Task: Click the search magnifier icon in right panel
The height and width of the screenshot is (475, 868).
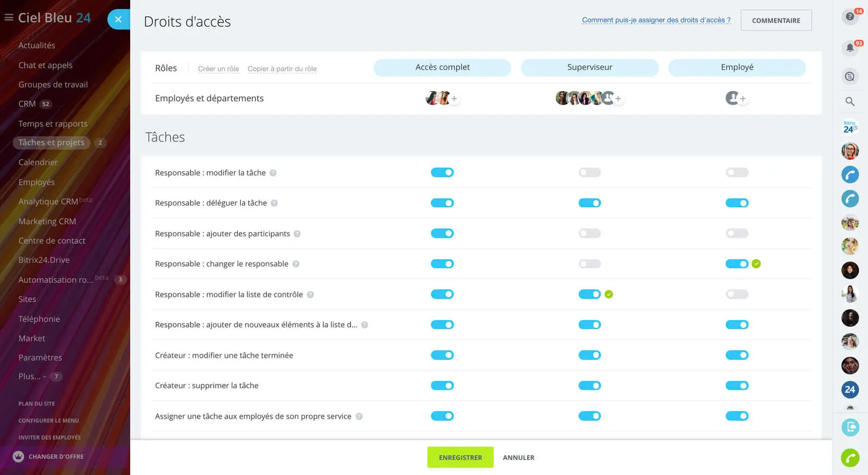Action: [x=850, y=101]
